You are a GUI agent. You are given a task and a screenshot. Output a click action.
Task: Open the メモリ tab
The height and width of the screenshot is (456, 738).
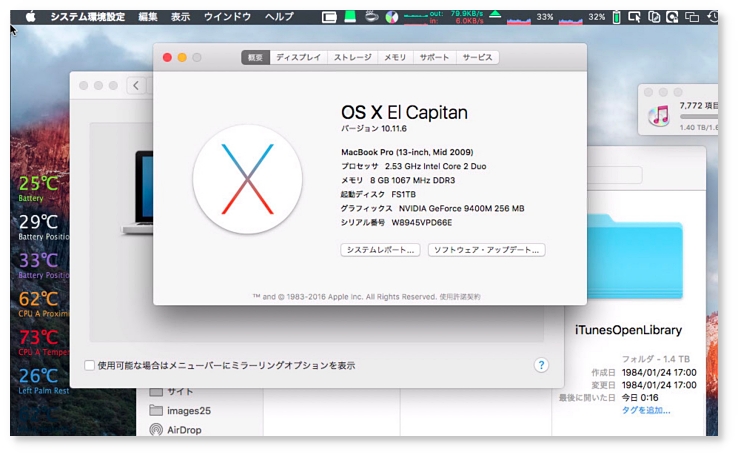click(x=395, y=58)
